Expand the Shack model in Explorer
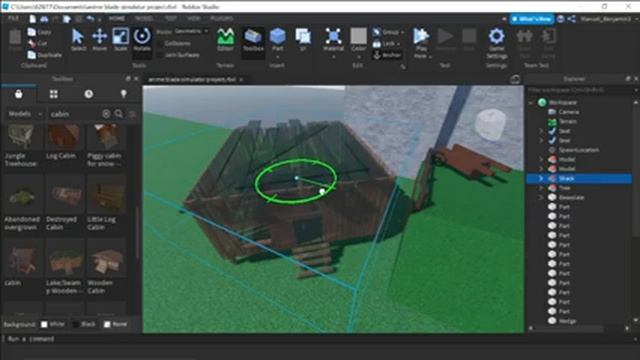 click(x=541, y=178)
